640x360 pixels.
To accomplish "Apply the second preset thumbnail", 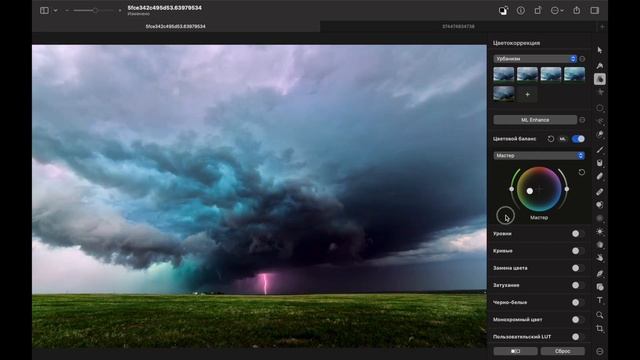I will 527,75.
